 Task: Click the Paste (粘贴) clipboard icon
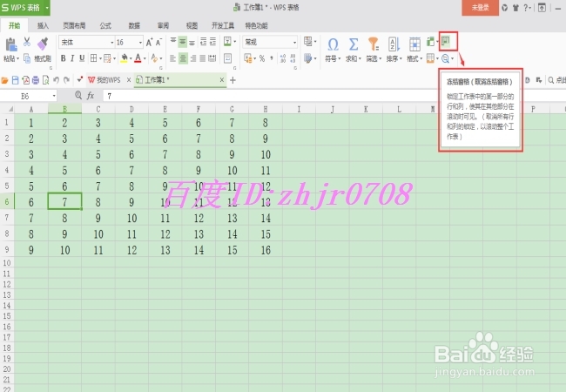pos(10,44)
